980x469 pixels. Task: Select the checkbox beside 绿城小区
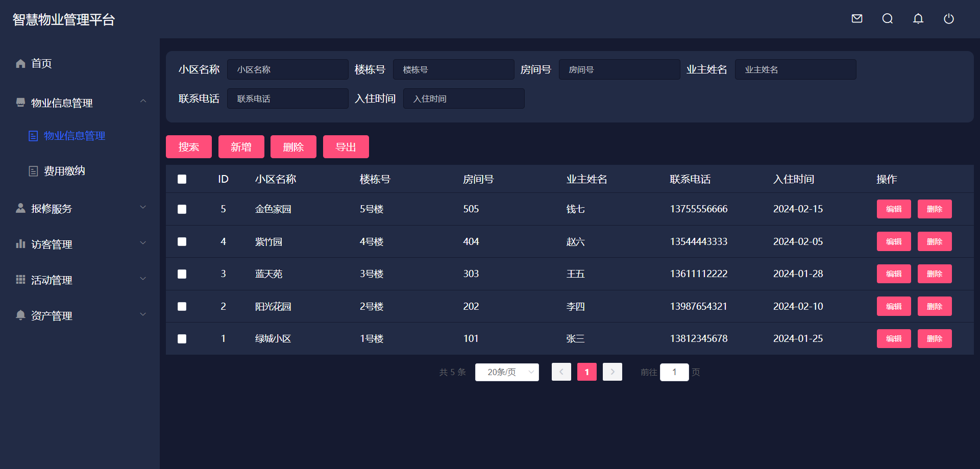(x=182, y=338)
